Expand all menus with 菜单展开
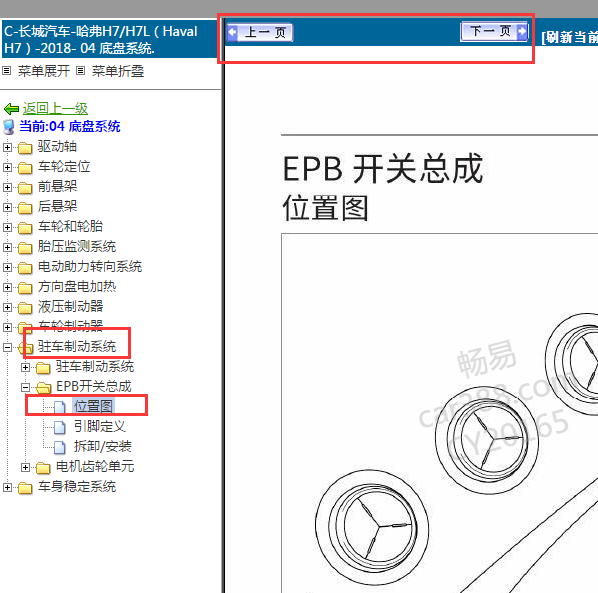Image resolution: width=598 pixels, height=593 pixels. click(x=44, y=71)
